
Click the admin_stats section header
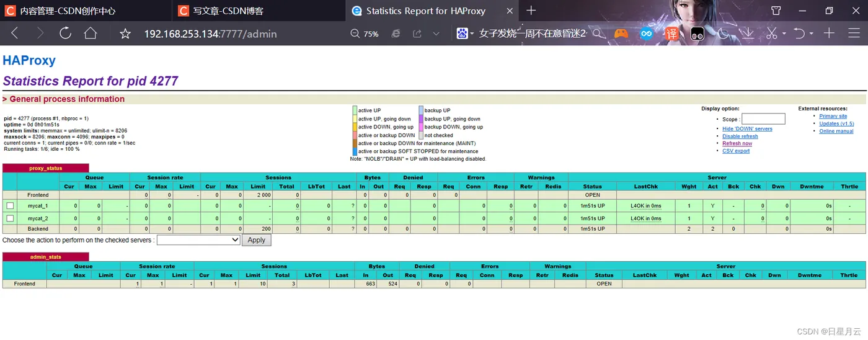point(46,257)
